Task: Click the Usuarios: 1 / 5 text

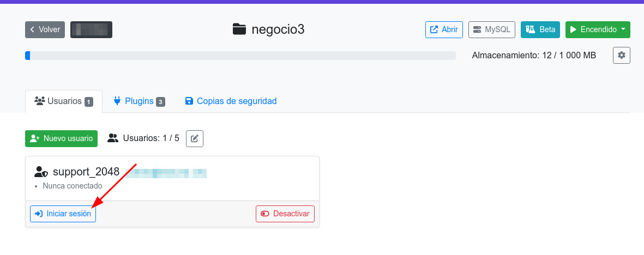Action: pyautogui.click(x=151, y=138)
